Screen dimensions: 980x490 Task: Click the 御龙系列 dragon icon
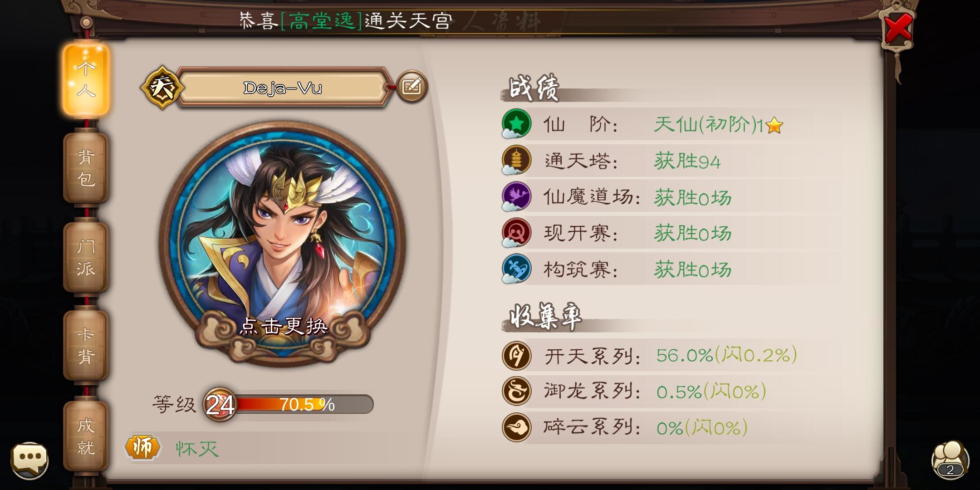(x=517, y=391)
